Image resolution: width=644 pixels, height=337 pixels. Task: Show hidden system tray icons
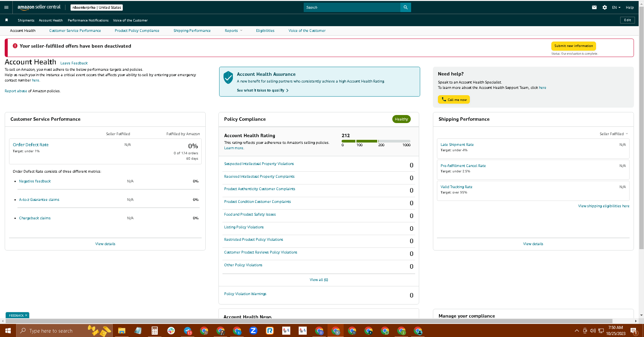577,331
